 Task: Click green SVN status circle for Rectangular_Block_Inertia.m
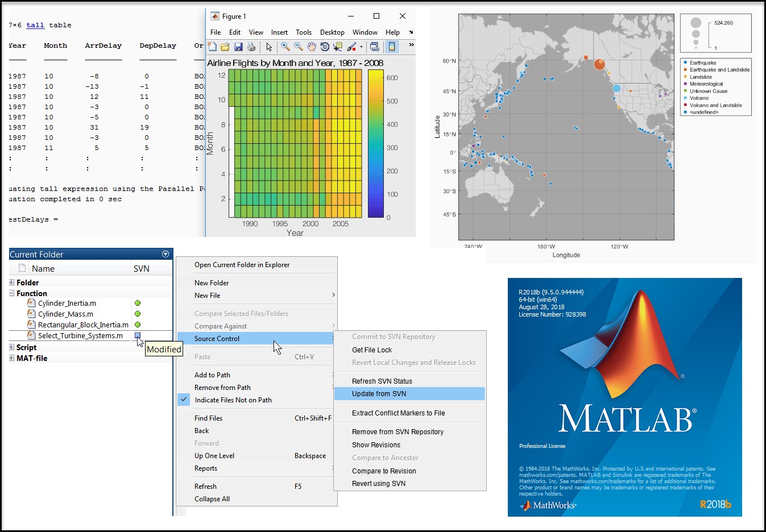coord(138,325)
